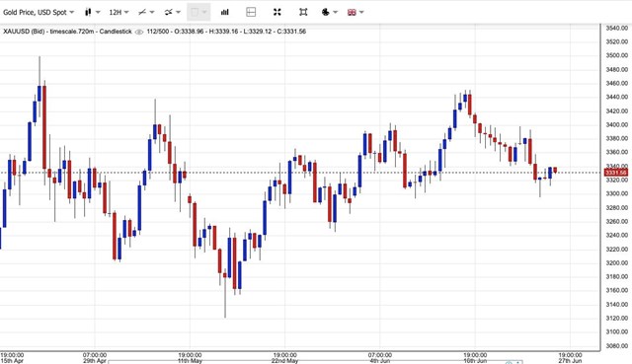Click the O:3338.96 open value readout
This screenshot has height=364, width=632.
pyautogui.click(x=189, y=32)
